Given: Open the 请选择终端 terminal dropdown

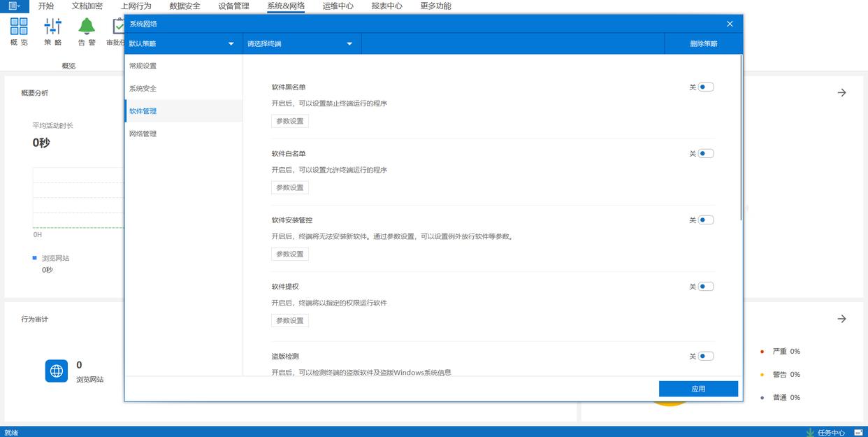Looking at the screenshot, I should [x=301, y=43].
